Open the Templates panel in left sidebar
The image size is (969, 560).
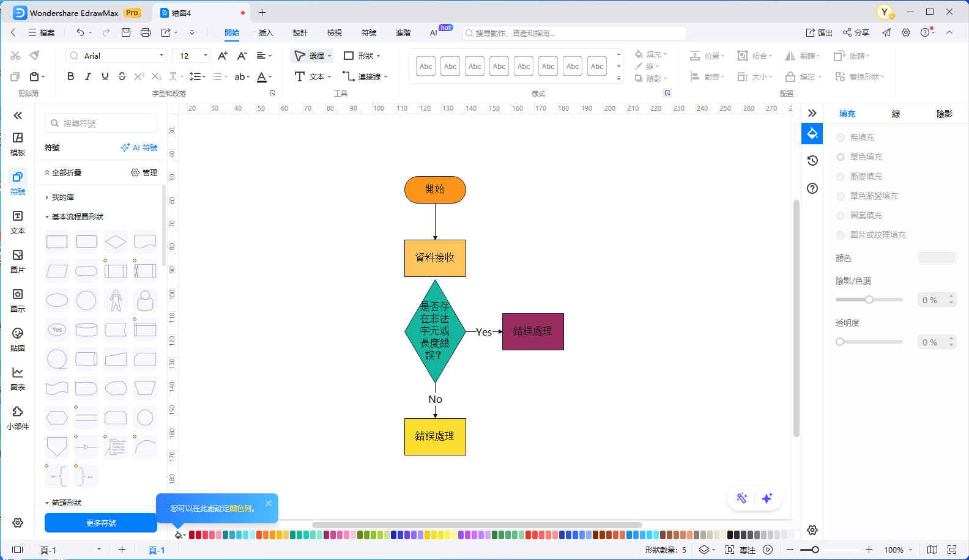18,144
